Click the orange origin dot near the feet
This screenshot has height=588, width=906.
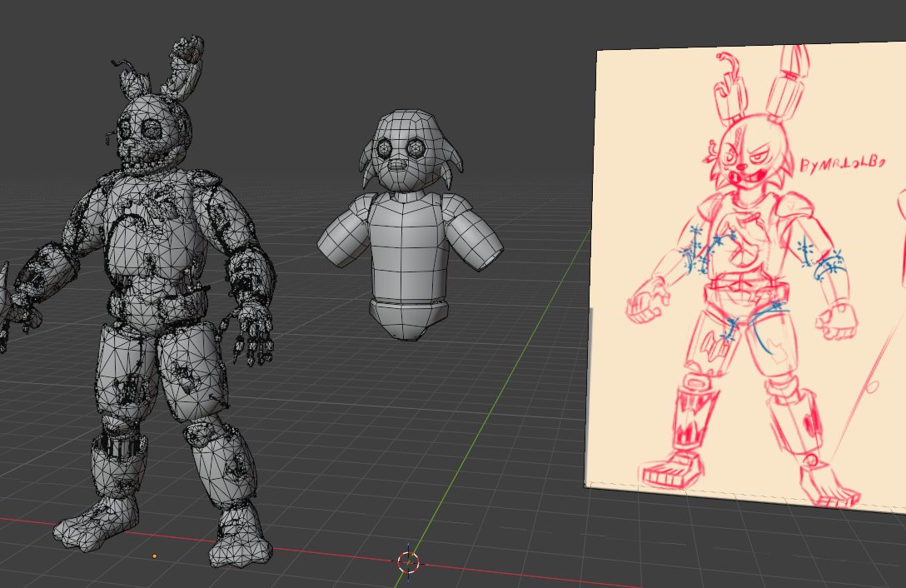(155, 556)
